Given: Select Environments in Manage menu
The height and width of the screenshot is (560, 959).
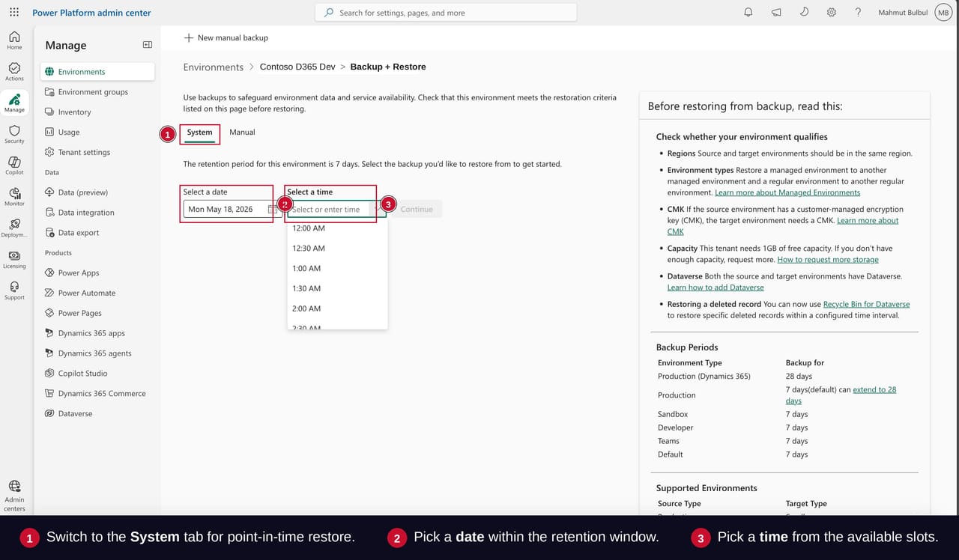Looking at the screenshot, I should click(97, 72).
